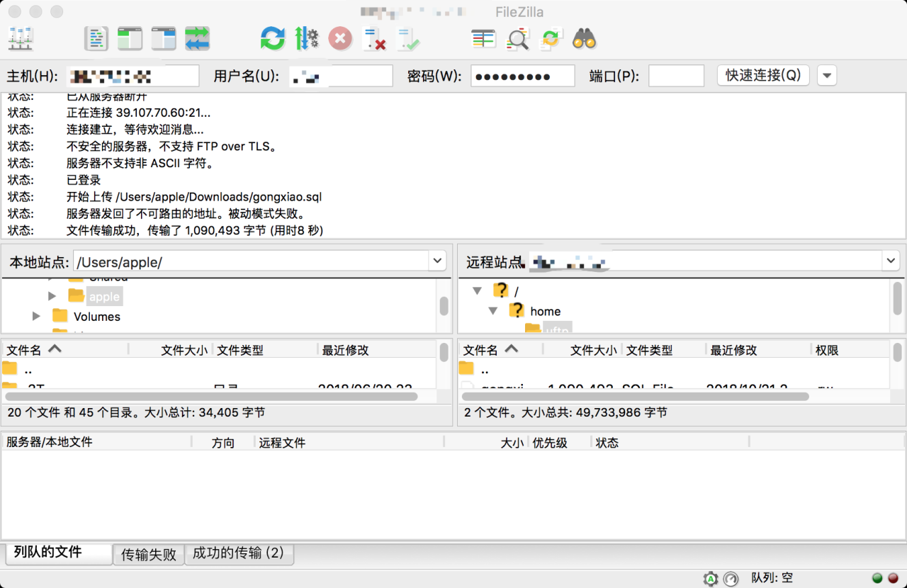907x588 pixels.
Task: Click the 队列: 空 status bar text
Action: [772, 578]
